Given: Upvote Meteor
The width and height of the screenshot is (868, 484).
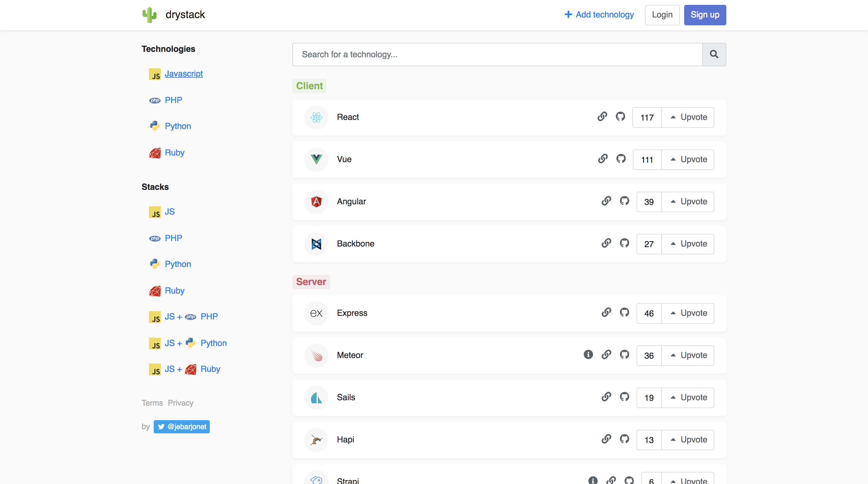Looking at the screenshot, I should pos(688,355).
